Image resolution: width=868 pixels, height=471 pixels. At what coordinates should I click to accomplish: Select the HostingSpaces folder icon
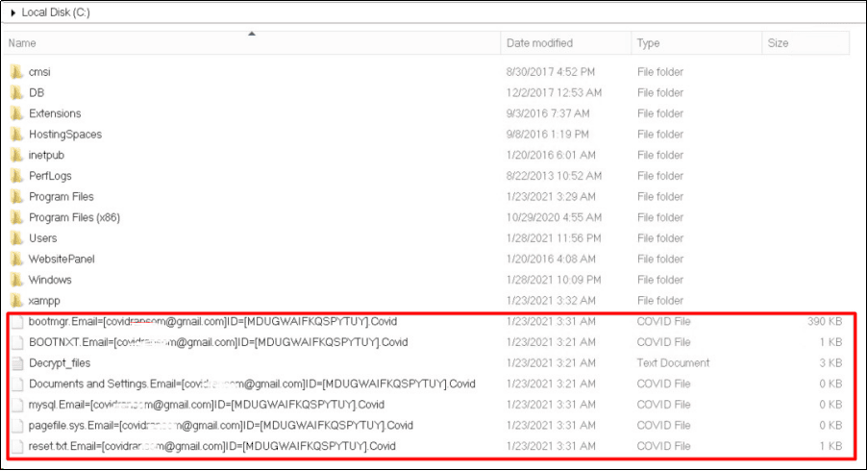click(16, 134)
